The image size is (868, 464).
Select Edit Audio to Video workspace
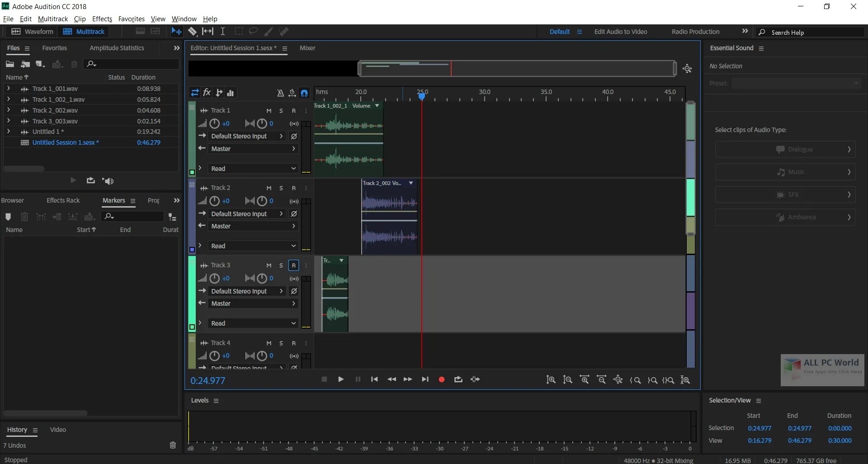pos(620,32)
